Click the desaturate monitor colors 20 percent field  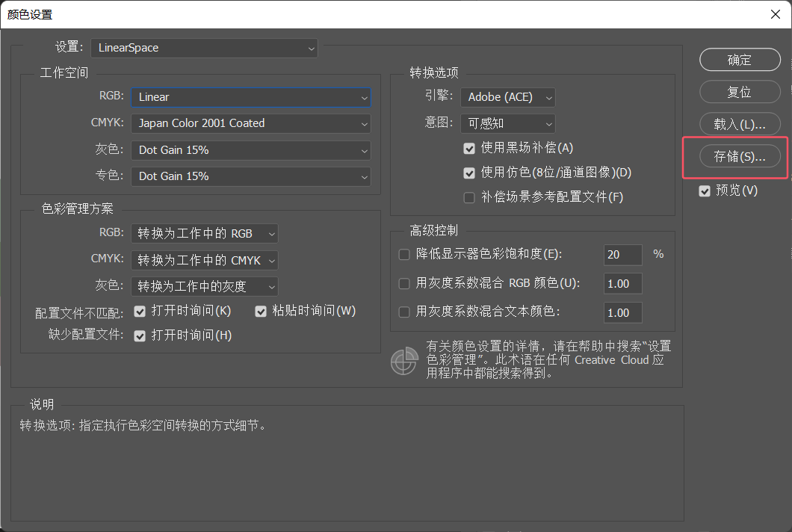click(623, 255)
